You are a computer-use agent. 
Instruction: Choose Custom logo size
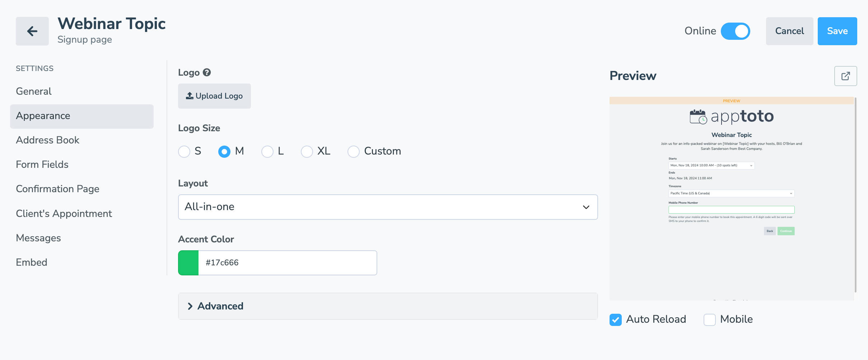(354, 151)
